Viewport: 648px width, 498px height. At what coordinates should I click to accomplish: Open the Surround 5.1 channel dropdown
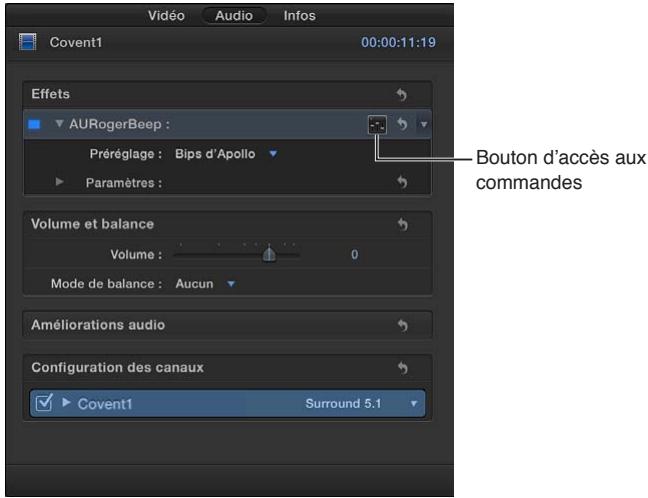point(414,404)
